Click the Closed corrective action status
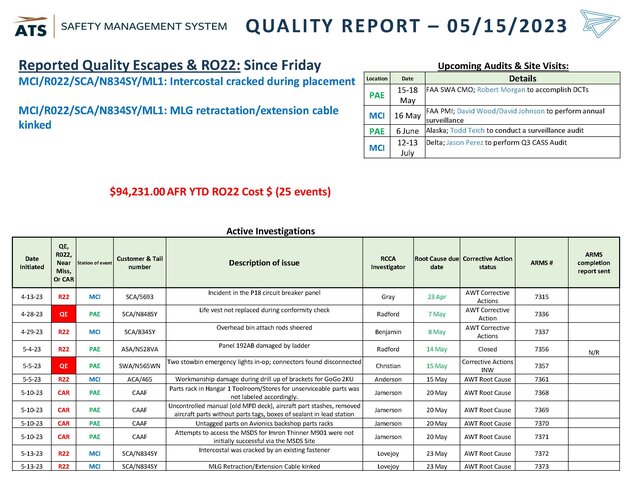 pyautogui.click(x=488, y=349)
